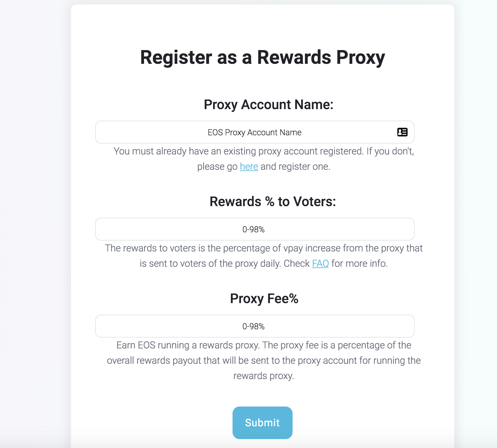Viewport: 497px width, 448px height.
Task: Click the "Proxy Account Name:" label
Action: (x=268, y=105)
